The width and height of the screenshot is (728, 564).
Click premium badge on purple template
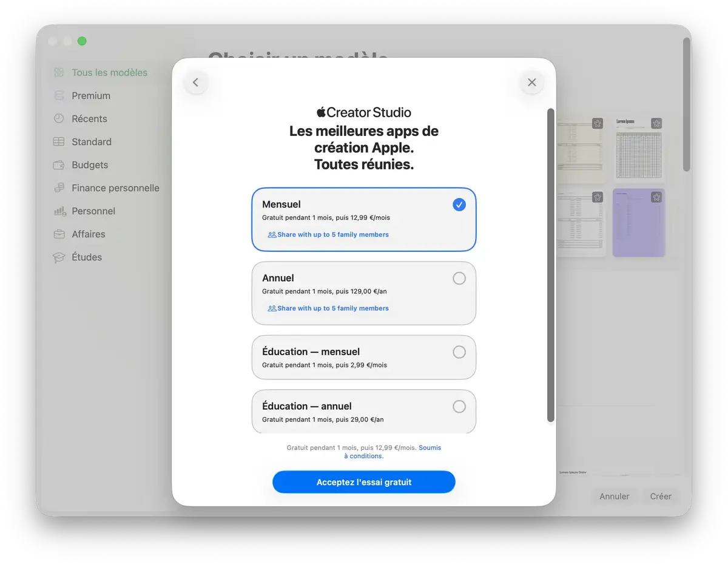pos(656,197)
